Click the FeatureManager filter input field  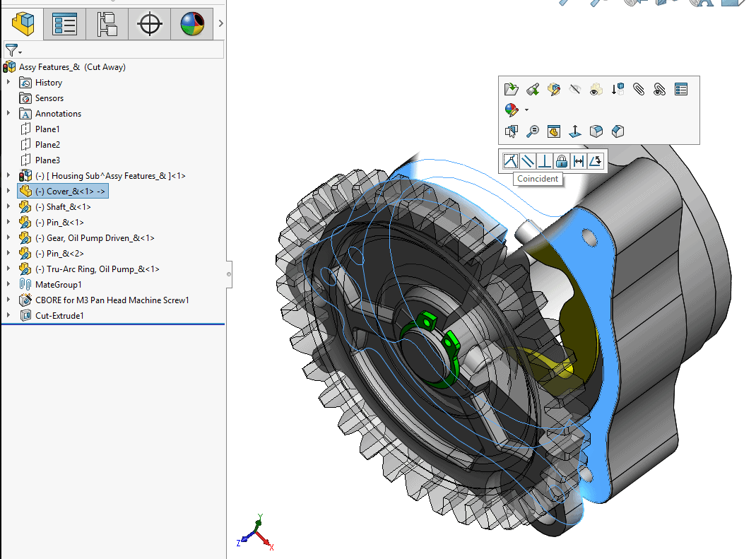click(x=122, y=49)
